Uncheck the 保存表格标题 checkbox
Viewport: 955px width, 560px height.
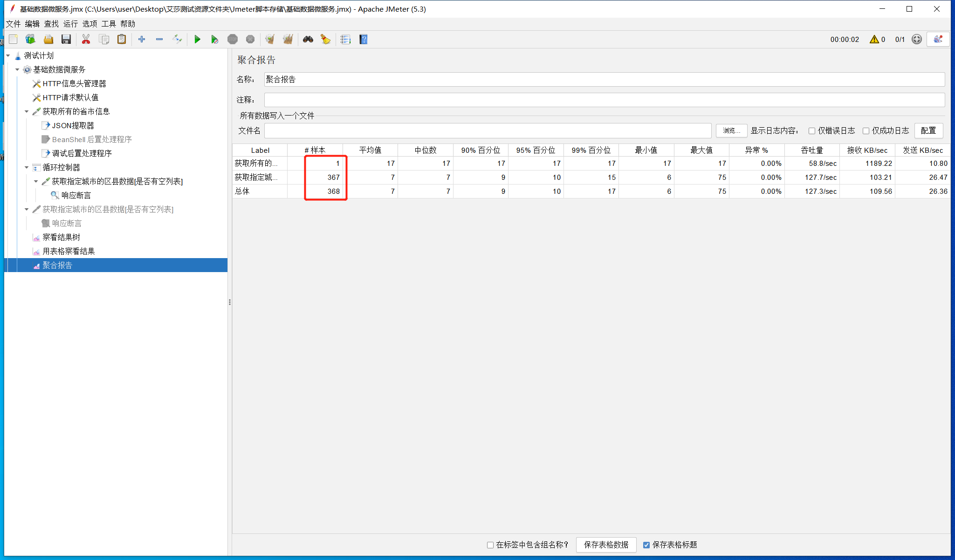pos(646,545)
